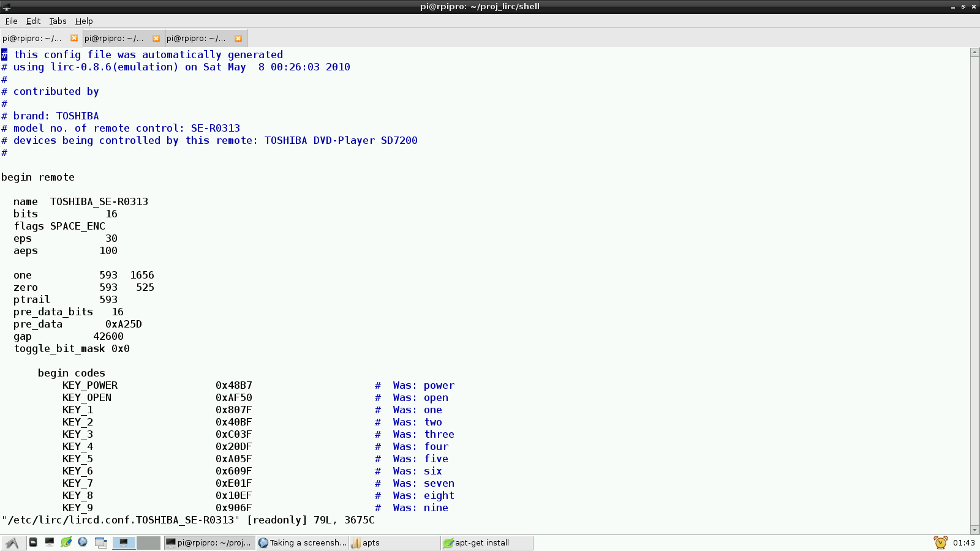Click the KEY_9 code name
The height and width of the screenshot is (551, 980).
tap(78, 508)
